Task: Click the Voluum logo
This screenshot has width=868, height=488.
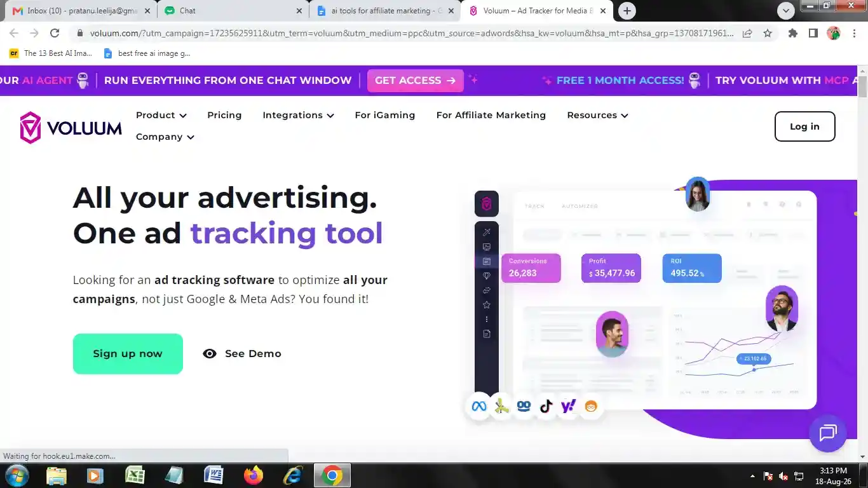Action: click(x=71, y=128)
